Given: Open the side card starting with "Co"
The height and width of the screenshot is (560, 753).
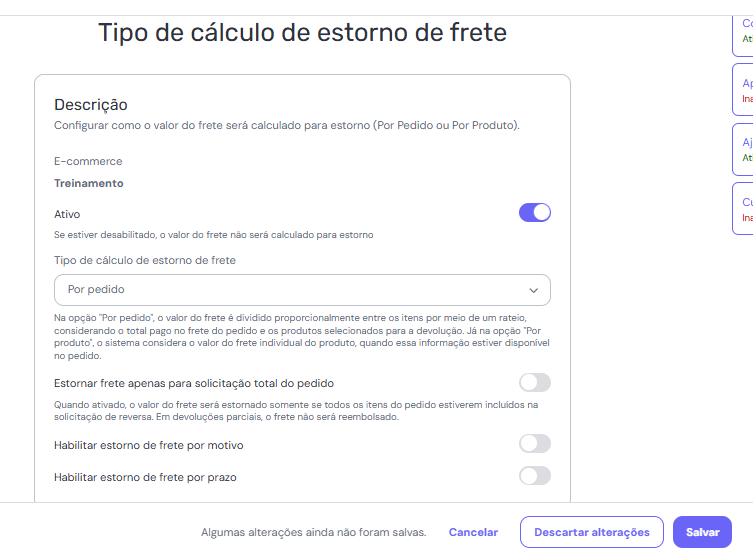Looking at the screenshot, I should tap(744, 31).
